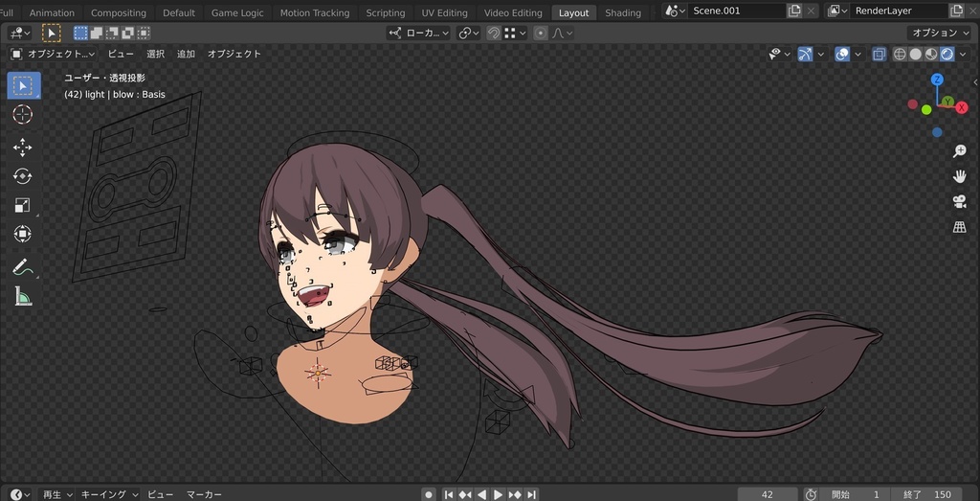The image size is (980, 501).
Task: Click the pan hand viewport icon
Action: (x=959, y=176)
